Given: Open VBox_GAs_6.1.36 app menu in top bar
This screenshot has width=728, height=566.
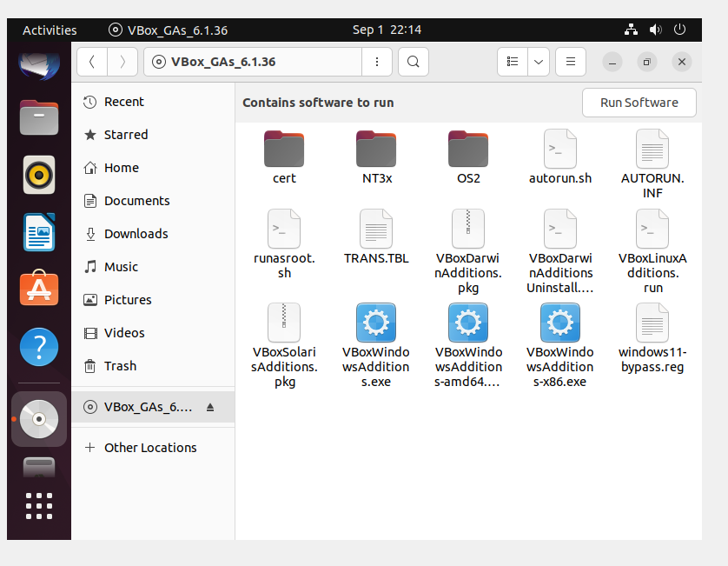Looking at the screenshot, I should click(x=168, y=30).
